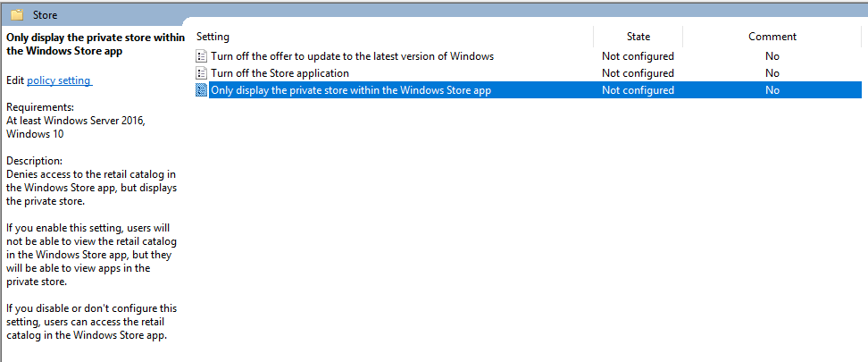Click the 'No' comment for Store application policy

(772, 73)
